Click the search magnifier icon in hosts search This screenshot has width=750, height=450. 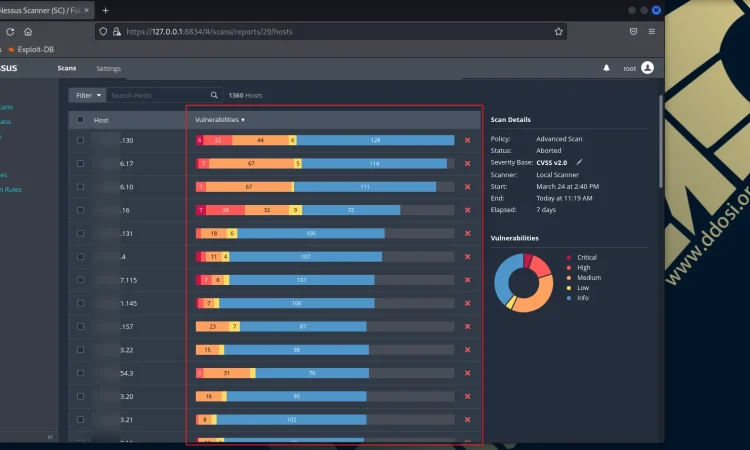point(214,95)
